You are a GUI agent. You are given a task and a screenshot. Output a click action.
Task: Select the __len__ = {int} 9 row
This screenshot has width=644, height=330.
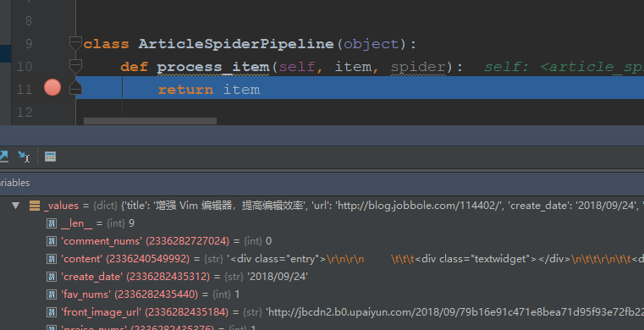click(322, 223)
